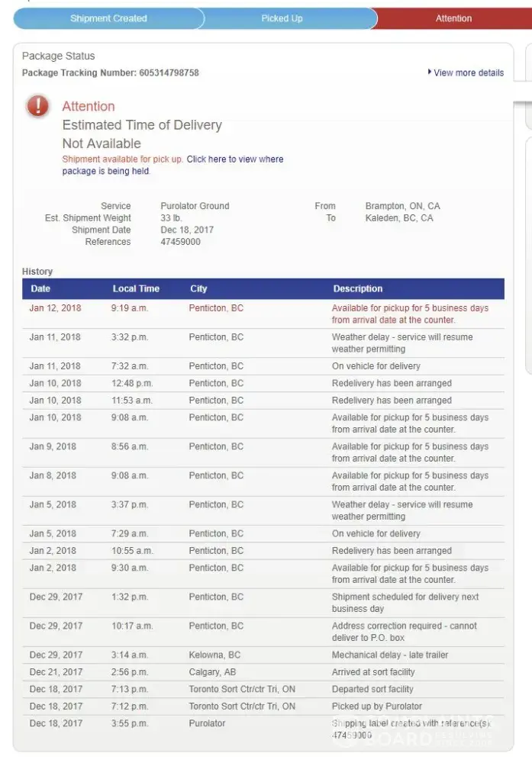Expand View more details arrow
Viewport: 532px width, 763px height.
point(430,72)
